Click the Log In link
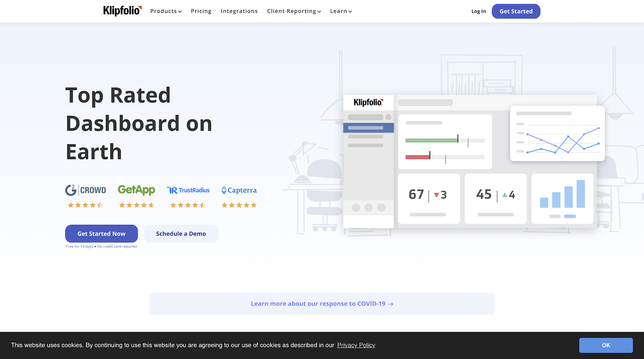The width and height of the screenshot is (644, 359). [x=479, y=11]
